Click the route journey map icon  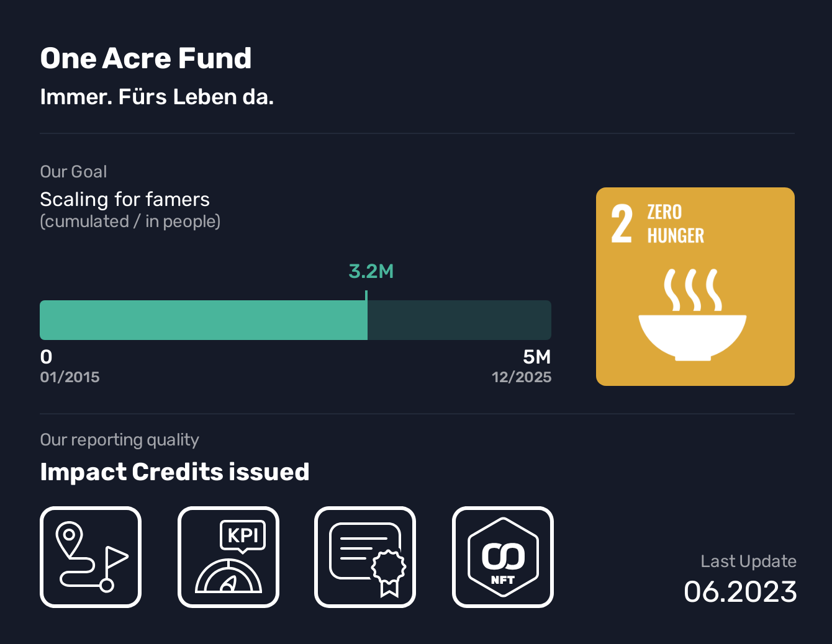[91, 557]
